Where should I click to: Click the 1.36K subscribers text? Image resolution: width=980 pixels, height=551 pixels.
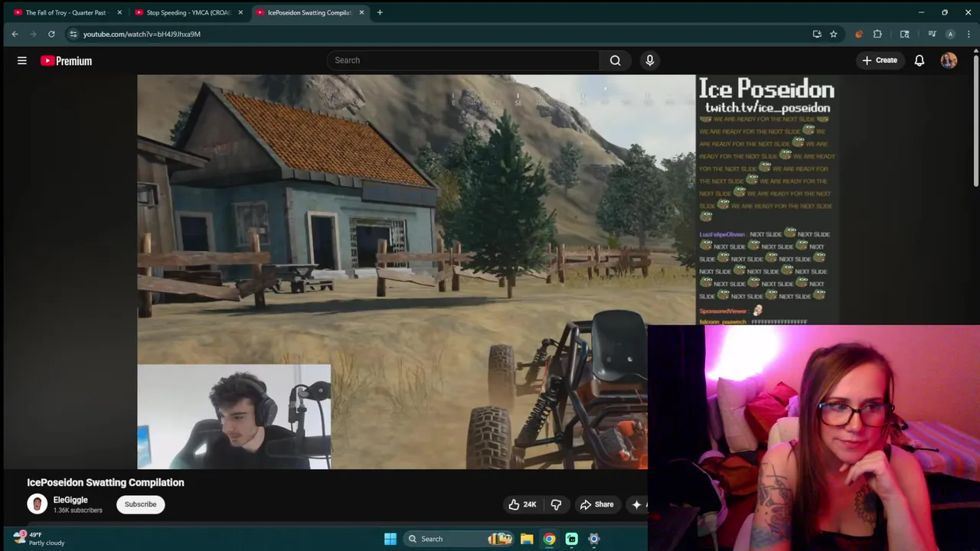click(77, 510)
